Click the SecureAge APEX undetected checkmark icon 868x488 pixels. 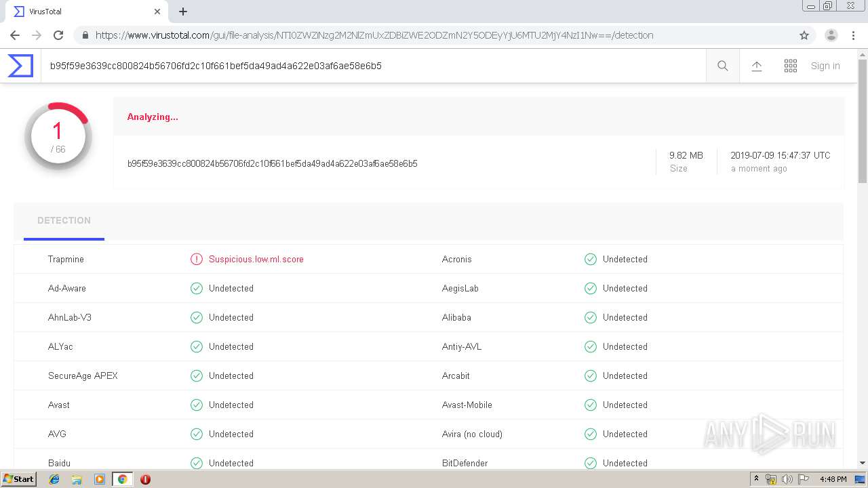click(197, 375)
